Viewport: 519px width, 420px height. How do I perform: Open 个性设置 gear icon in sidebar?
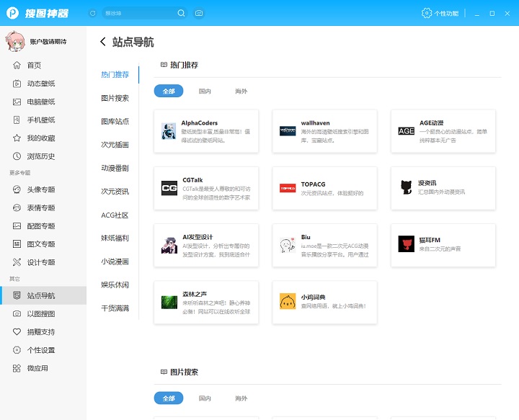pos(17,350)
